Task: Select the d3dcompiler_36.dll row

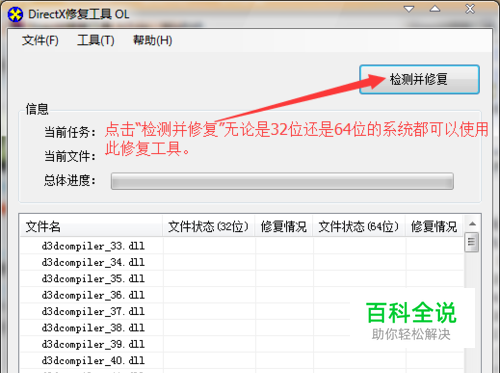Action: pyautogui.click(x=241, y=295)
